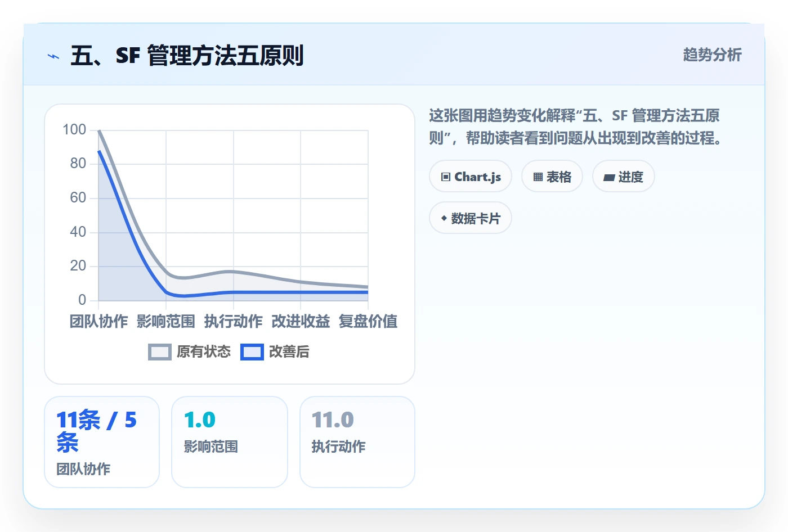Click the 改善后 legend text
Viewport: 788px width, 532px height.
pyautogui.click(x=289, y=352)
